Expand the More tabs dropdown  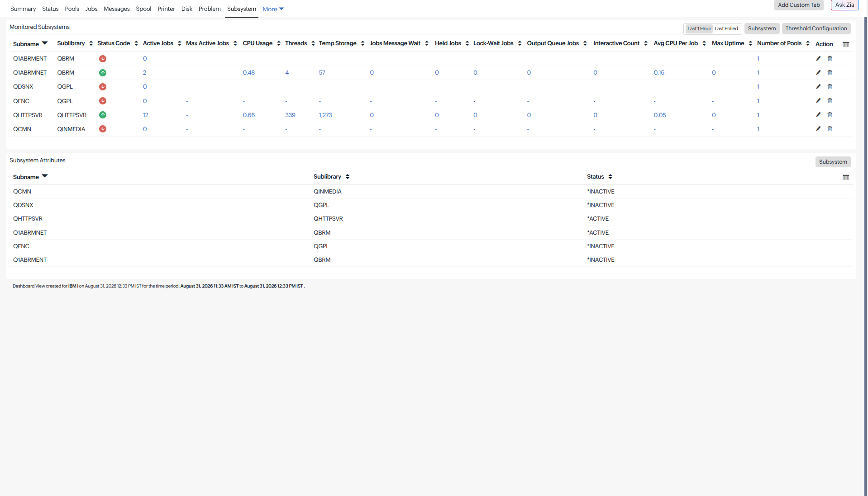[273, 9]
